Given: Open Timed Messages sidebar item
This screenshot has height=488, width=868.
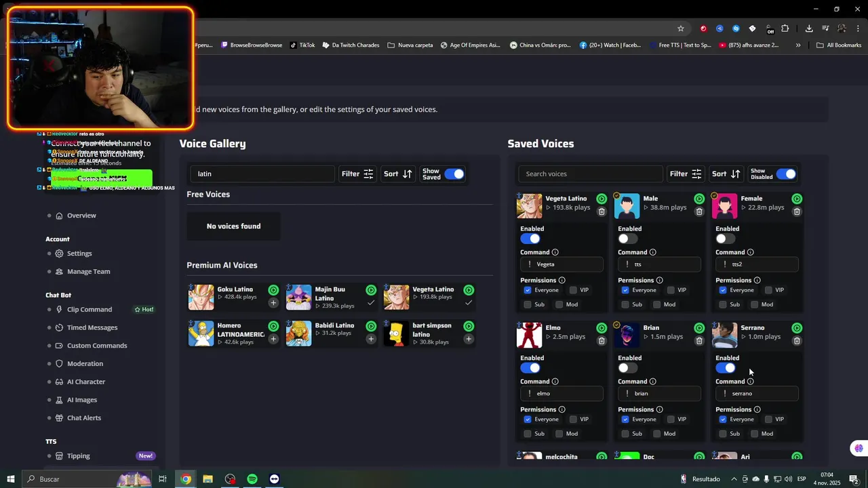Looking at the screenshot, I should [92, 327].
